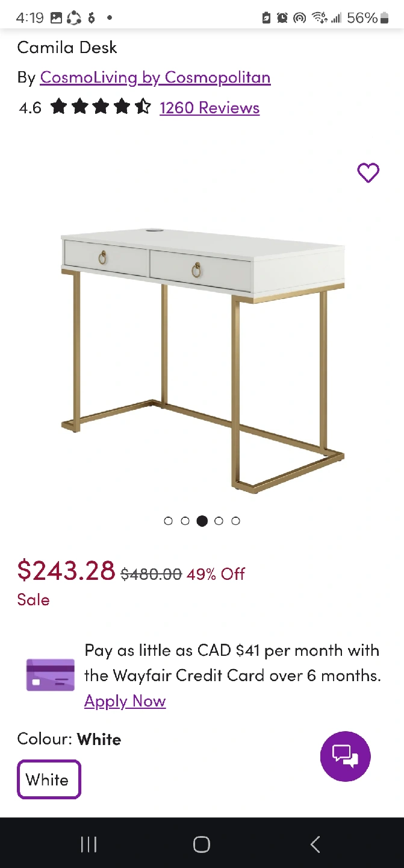Open the purple live chat bubble
The image size is (404, 868).
point(345,756)
